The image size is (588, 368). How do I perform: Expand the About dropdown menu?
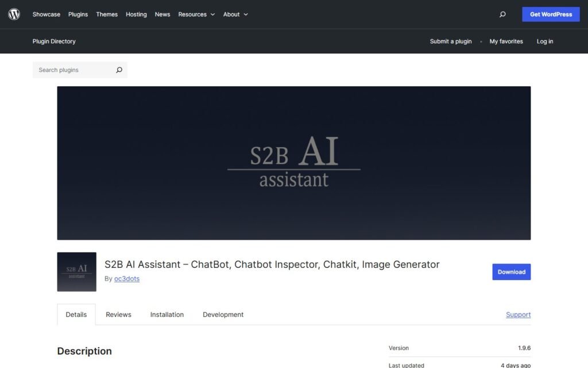point(235,14)
